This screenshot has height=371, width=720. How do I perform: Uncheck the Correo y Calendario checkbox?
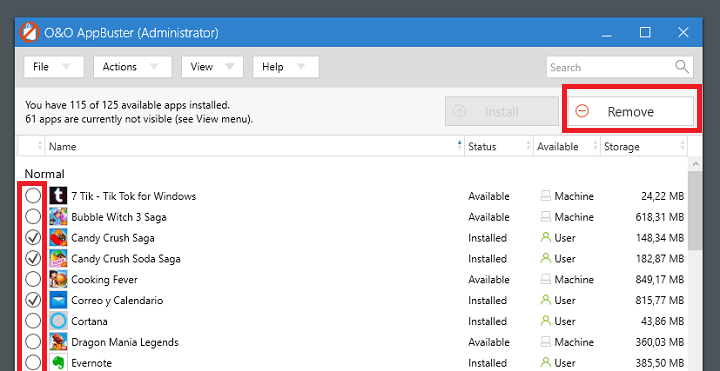pyautogui.click(x=33, y=300)
